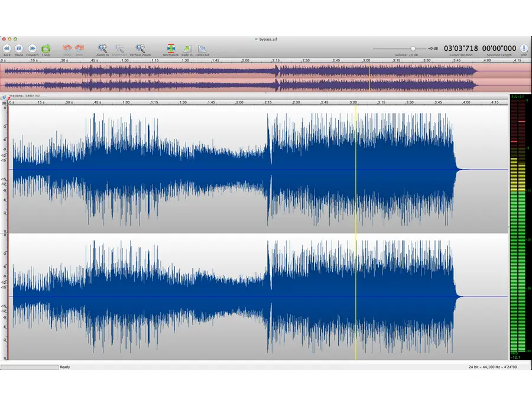Image resolution: width=532 pixels, height=406 pixels.
Task: Click the Undo arrow icon
Action: 67,48
